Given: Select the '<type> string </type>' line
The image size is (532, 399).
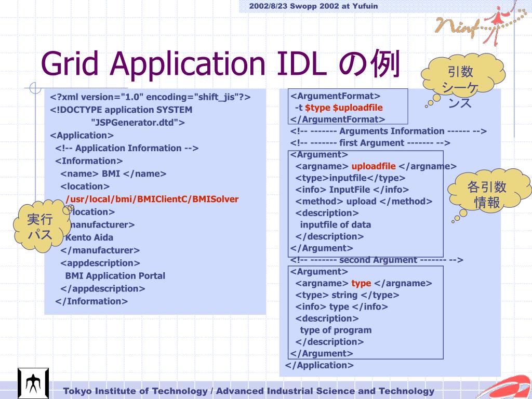Looking at the screenshot, I should pos(347,295).
